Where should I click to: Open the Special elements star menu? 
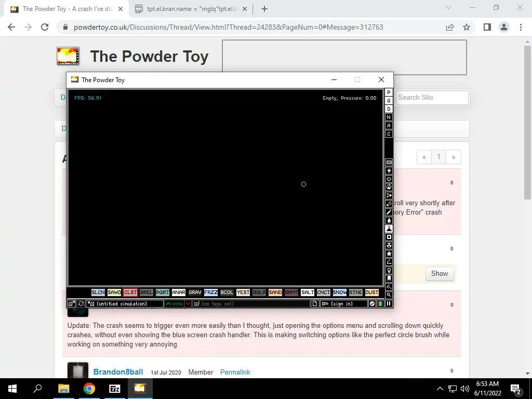click(x=389, y=254)
